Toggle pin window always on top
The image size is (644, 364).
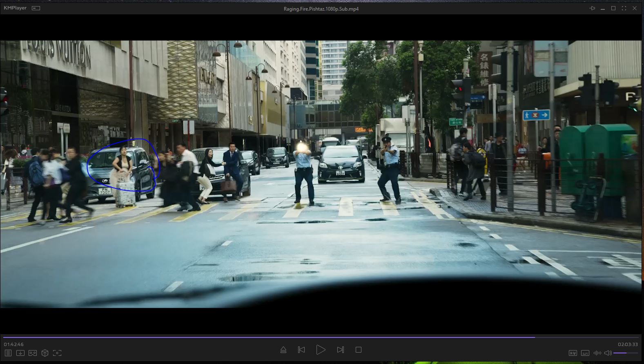pyautogui.click(x=592, y=8)
